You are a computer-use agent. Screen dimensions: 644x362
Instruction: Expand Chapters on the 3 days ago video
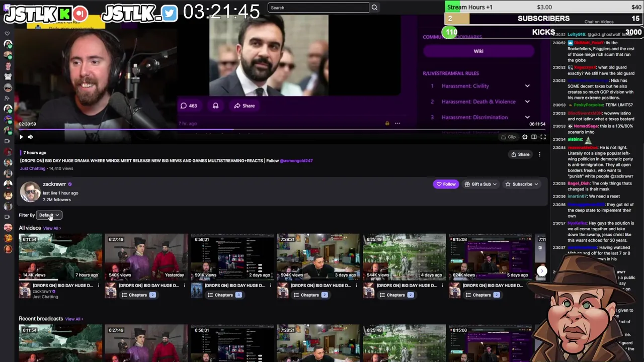[x=310, y=295]
